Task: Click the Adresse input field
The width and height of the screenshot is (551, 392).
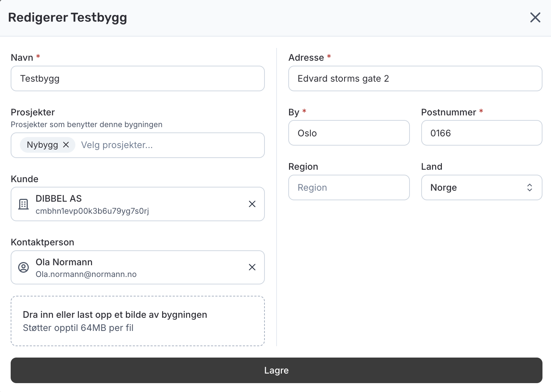Action: (415, 78)
